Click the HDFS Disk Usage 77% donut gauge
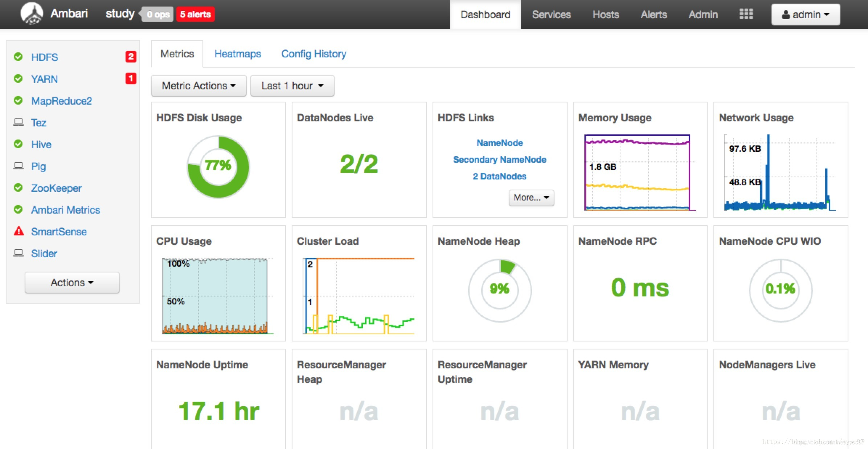868x449 pixels. click(x=218, y=167)
